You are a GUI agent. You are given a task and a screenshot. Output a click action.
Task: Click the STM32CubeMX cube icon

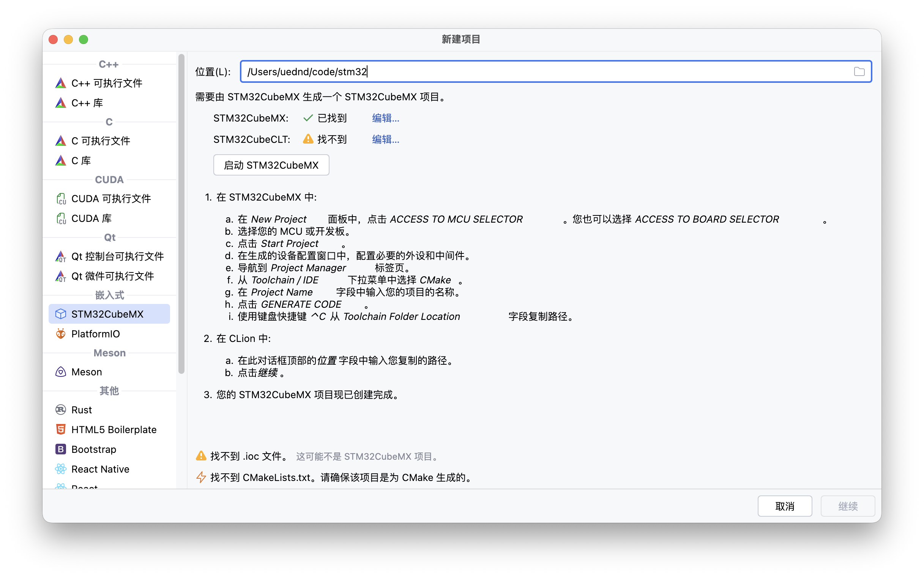(x=61, y=314)
